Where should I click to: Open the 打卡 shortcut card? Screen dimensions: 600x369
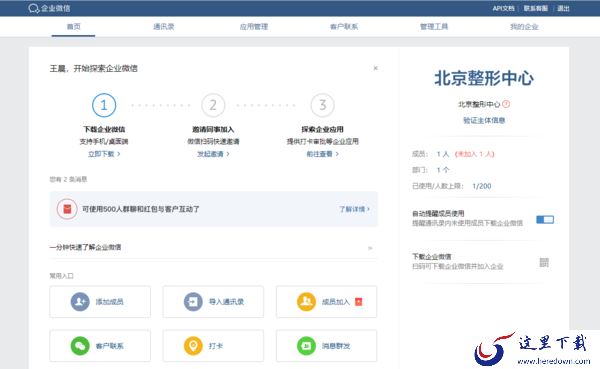(x=213, y=346)
